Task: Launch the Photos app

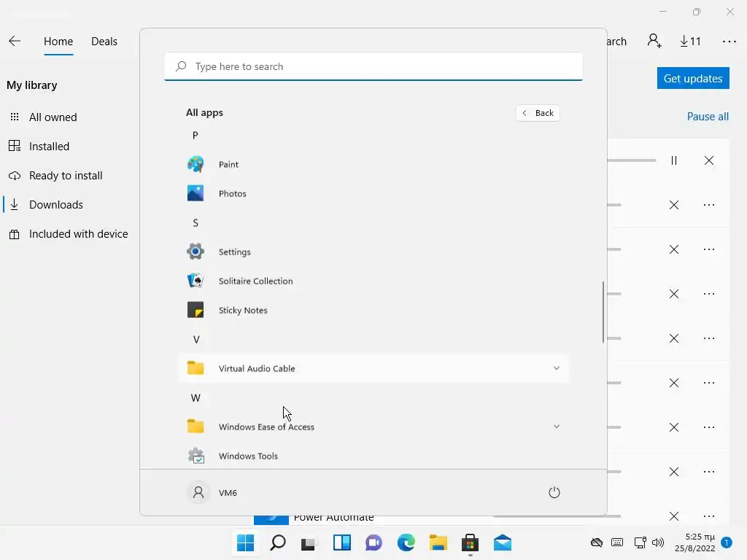Action: pos(373,193)
